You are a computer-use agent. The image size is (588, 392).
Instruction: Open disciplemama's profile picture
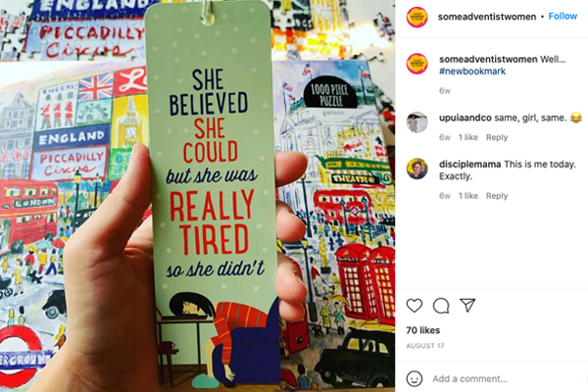(417, 169)
